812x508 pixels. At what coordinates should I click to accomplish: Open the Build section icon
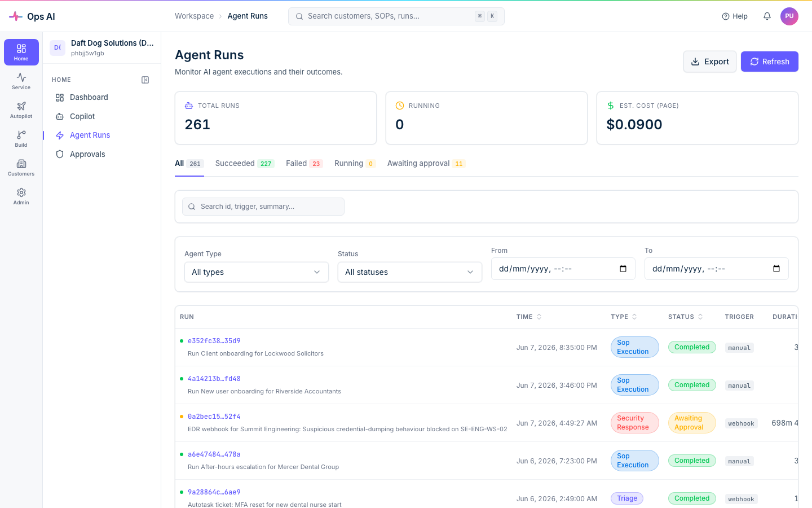[21, 135]
